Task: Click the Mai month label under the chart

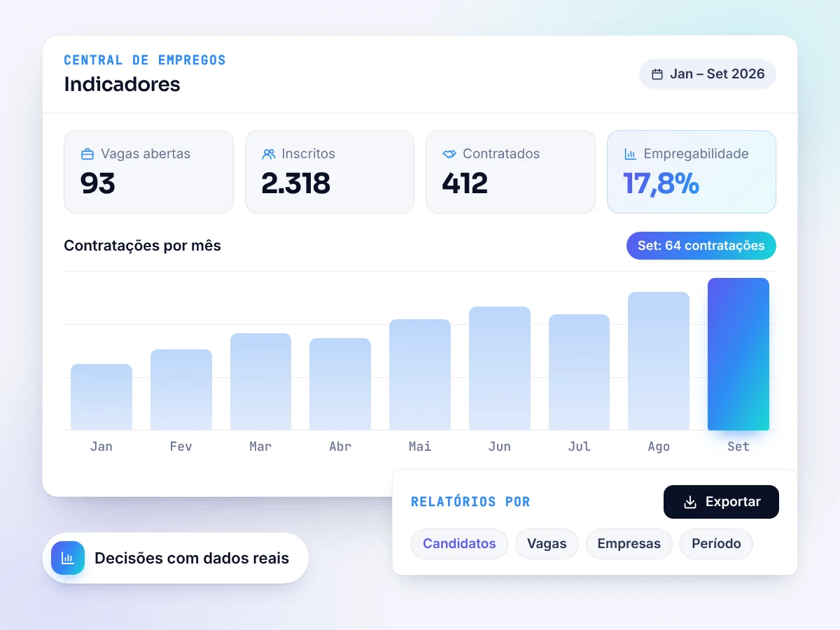Action: point(420,447)
